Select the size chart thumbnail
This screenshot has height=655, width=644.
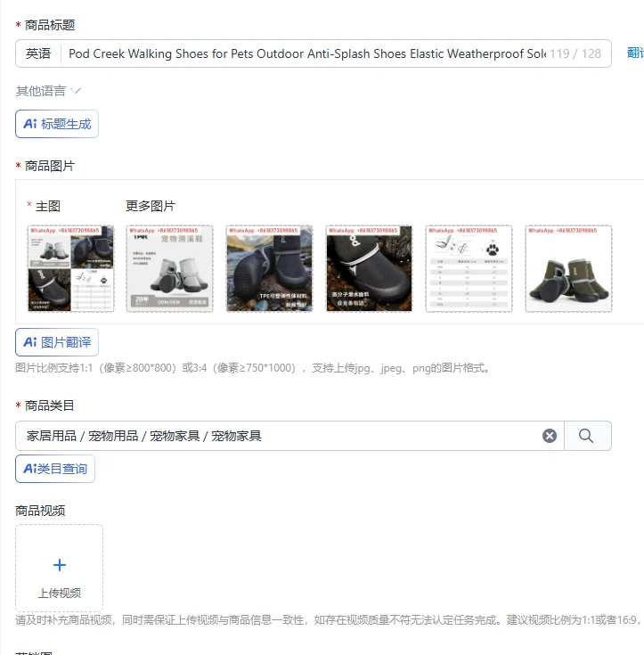click(469, 268)
